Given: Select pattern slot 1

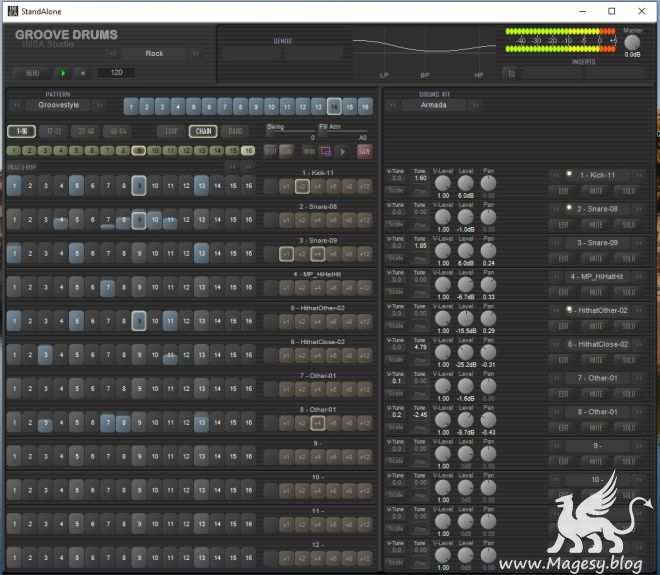Looking at the screenshot, I should pos(131,106).
